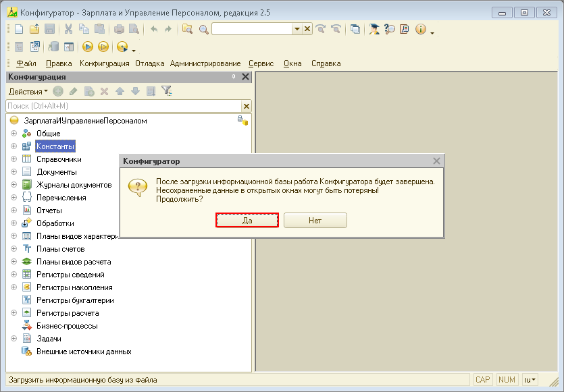
Task: Click the Redo arrow icon
Action: point(168,29)
